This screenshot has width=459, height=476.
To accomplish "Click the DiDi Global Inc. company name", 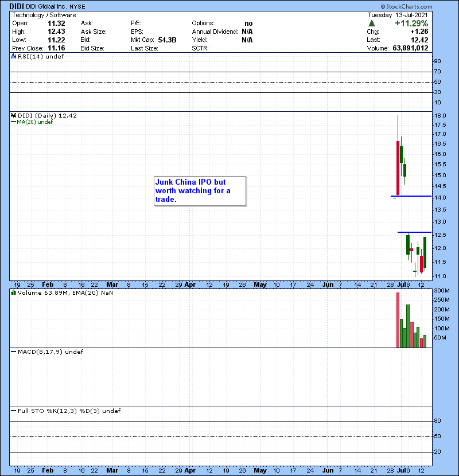I will 46,6.
